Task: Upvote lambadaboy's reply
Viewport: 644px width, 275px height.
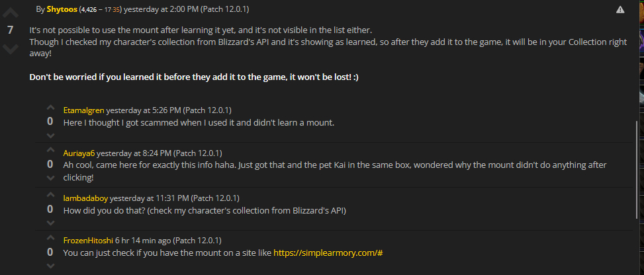Action: (x=50, y=195)
